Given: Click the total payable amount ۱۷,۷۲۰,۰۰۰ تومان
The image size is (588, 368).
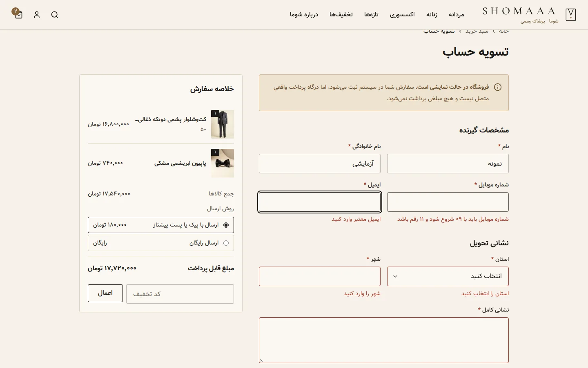Looking at the screenshot, I should click(112, 268).
